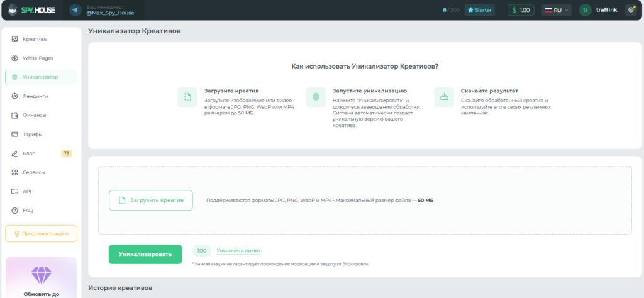The width and height of the screenshot is (644, 298).
Task: Click the Креативы sidebar icon
Action: [15, 40]
